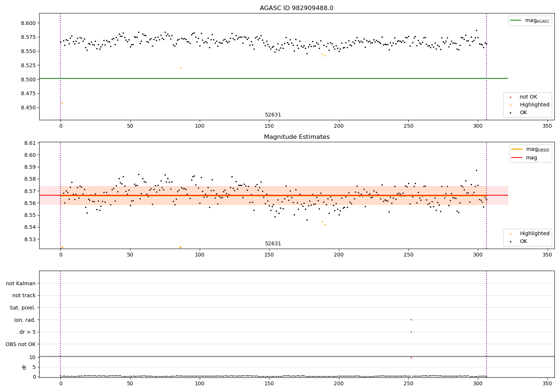Viewport: 560px width, 392px height.
Task: Click the 'dr > 5' row label
Action: (28, 332)
